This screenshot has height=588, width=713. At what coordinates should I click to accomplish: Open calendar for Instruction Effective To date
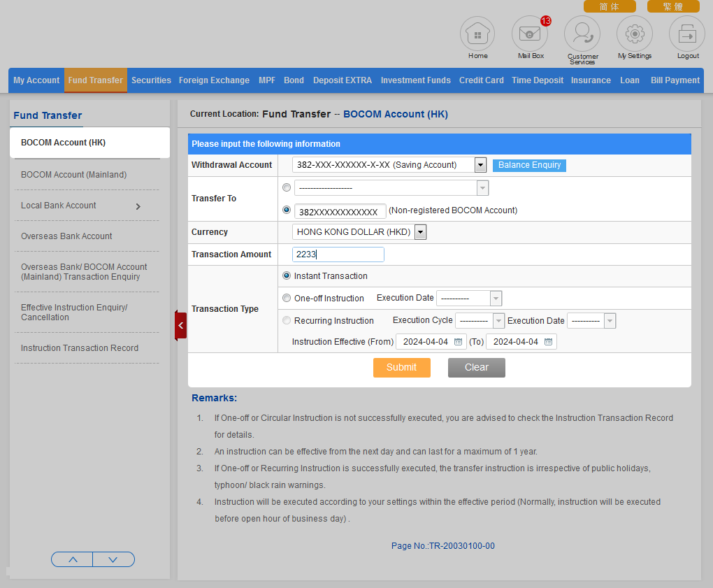pos(549,342)
